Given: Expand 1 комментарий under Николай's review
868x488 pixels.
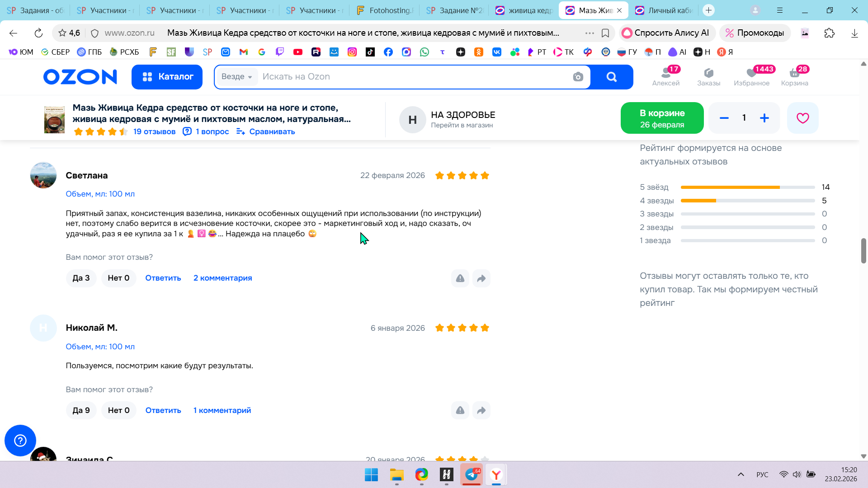Looking at the screenshot, I should [x=222, y=410].
